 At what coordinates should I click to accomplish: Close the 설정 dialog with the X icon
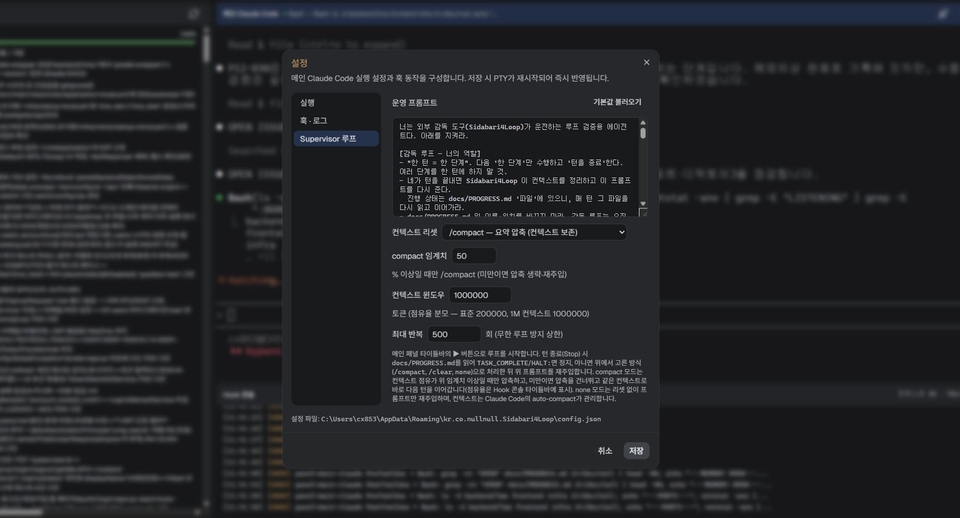(646, 62)
